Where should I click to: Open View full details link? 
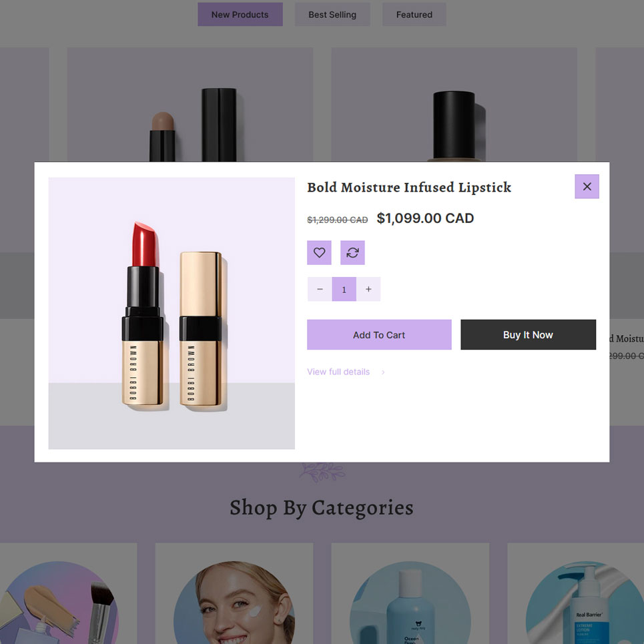click(x=338, y=372)
